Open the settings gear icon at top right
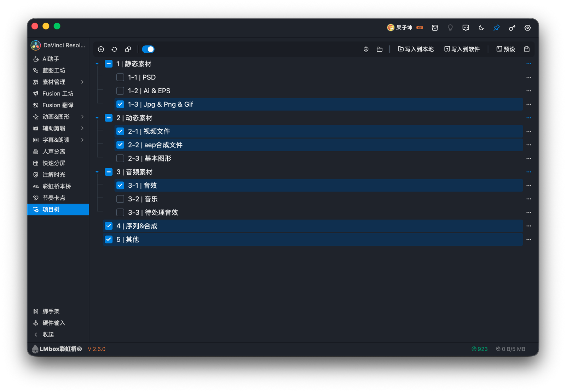The height and width of the screenshot is (392, 566). tap(527, 28)
